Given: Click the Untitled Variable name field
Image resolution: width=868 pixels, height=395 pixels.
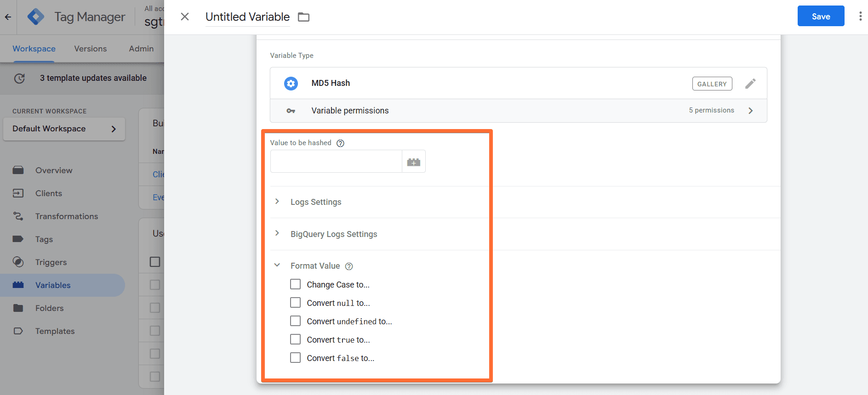Looking at the screenshot, I should [247, 17].
